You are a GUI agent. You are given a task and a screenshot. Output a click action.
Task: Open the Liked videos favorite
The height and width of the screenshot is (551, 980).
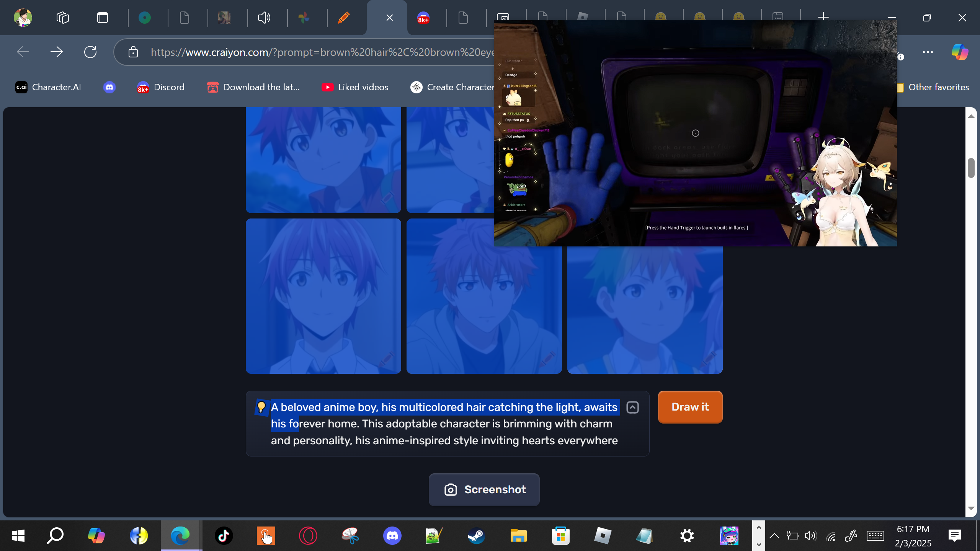pos(355,87)
